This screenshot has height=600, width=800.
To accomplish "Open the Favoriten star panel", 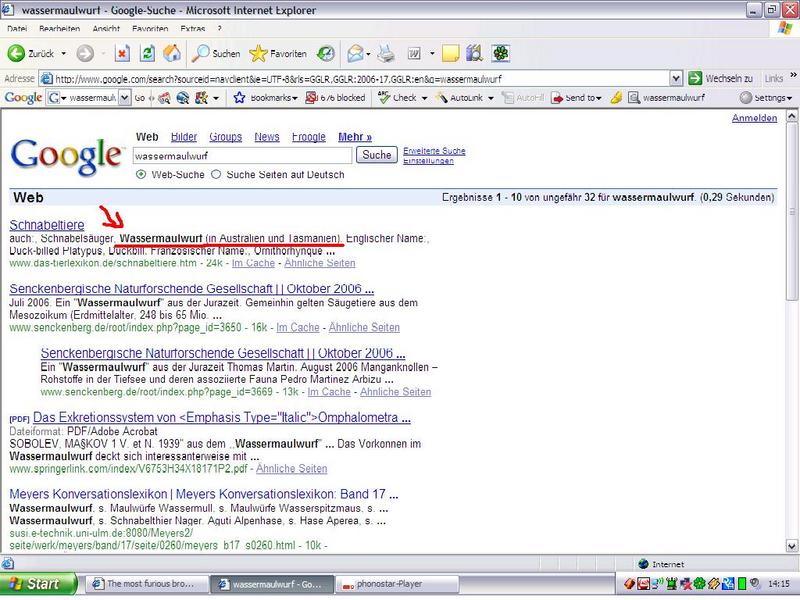I will tap(278, 54).
